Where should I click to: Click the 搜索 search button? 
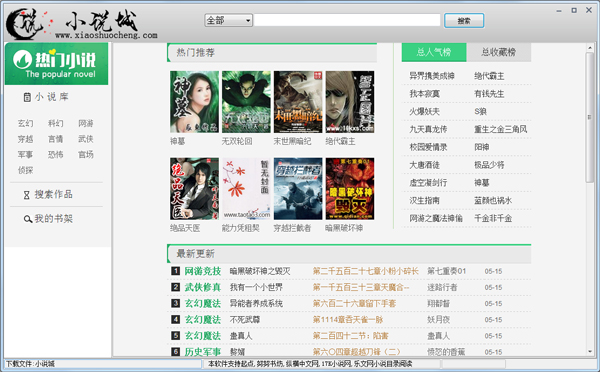click(x=464, y=21)
